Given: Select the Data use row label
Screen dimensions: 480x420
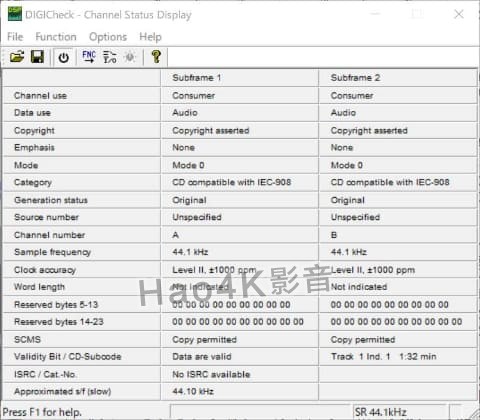Looking at the screenshot, I should [32, 113].
